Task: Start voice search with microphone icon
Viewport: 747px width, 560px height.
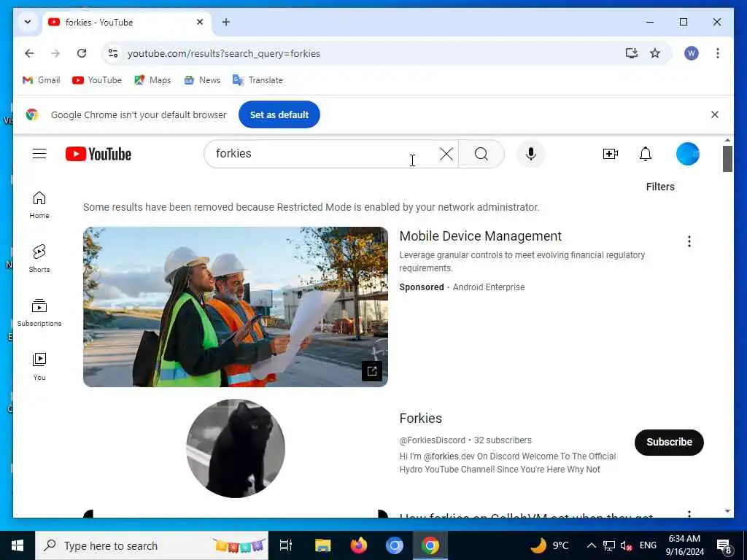Action: pyautogui.click(x=531, y=154)
